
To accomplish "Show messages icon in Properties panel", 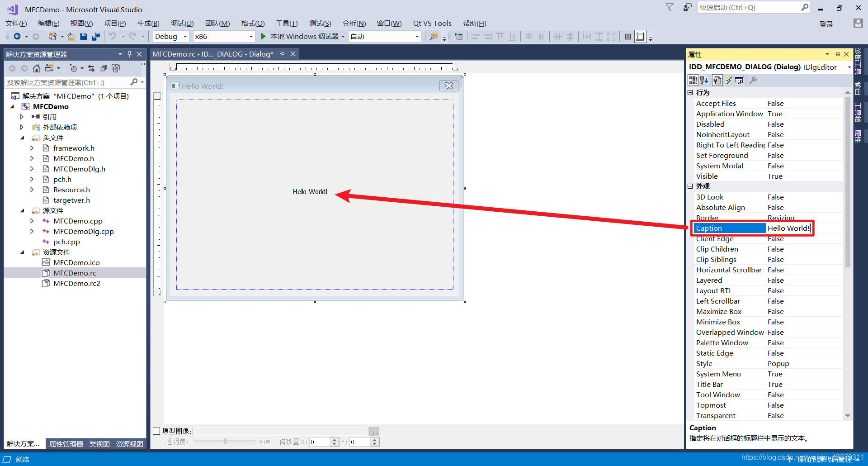I will coord(739,80).
